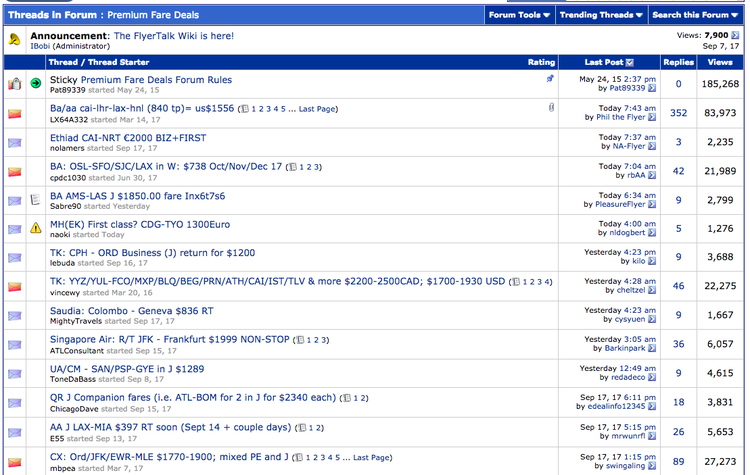Open Premium Fare Deals Forum Rules thread
The image size is (750, 475).
156,80
